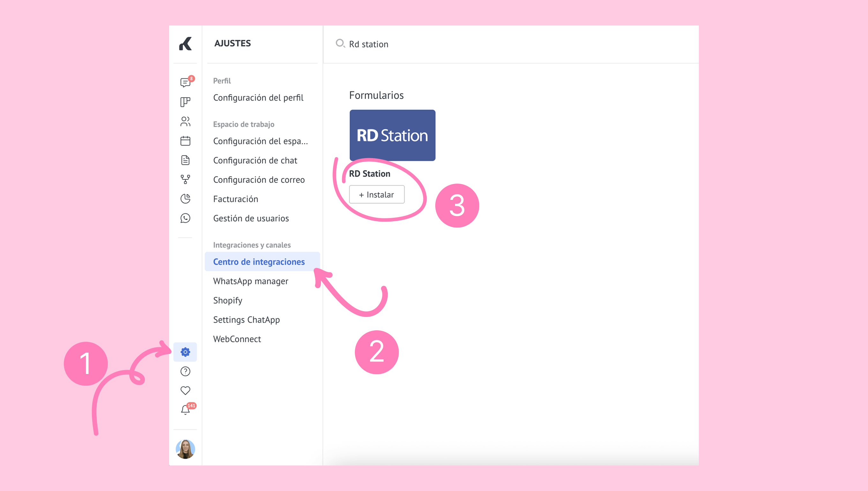Click the settings gear icon
868x491 pixels.
(x=185, y=352)
